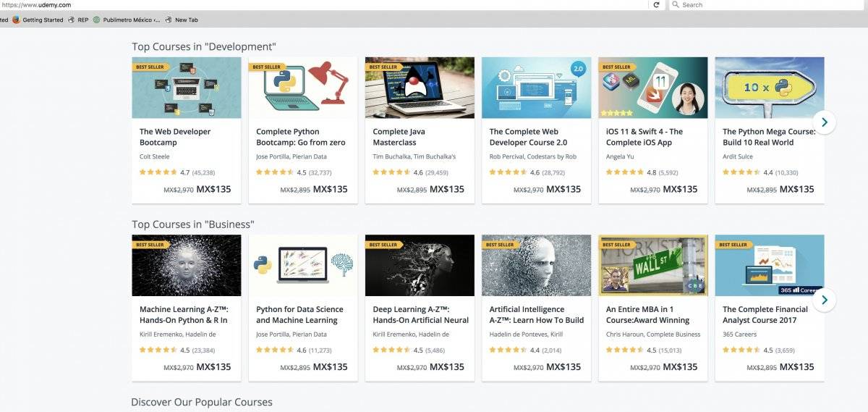Click the Best Seller badge on Wall Street thumbnail
Viewport: 868px width, 412px height.
[x=617, y=245]
